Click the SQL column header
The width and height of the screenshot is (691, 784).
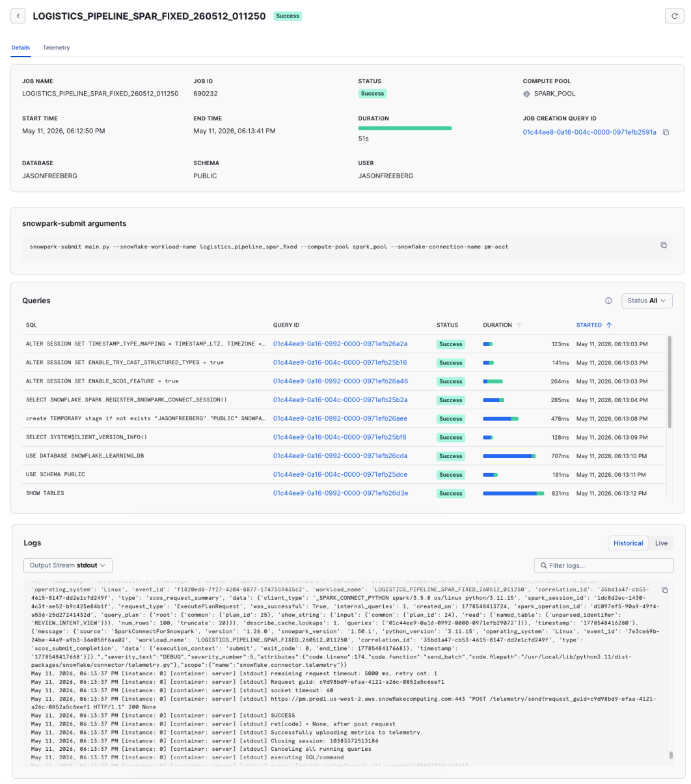(31, 325)
